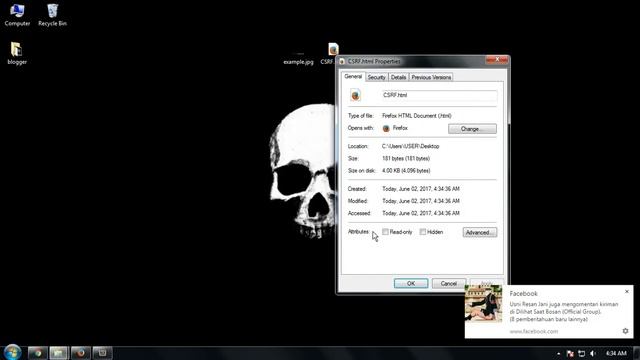This screenshot has width=640, height=360.
Task: Click the Created date value
Action: (421, 189)
